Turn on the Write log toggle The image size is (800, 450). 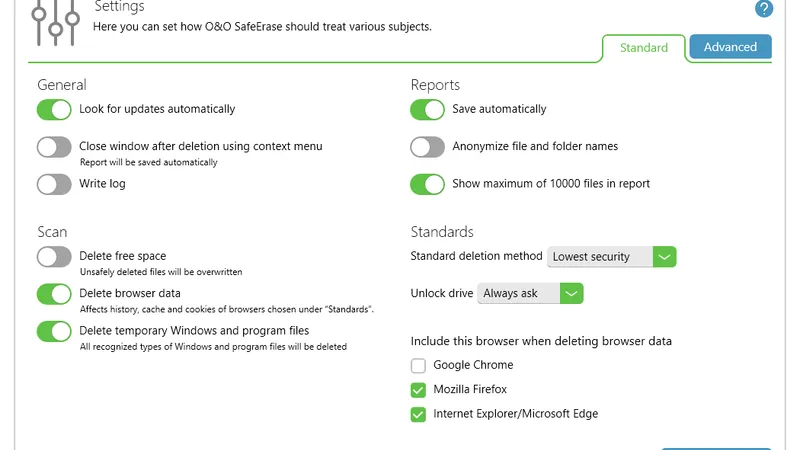pos(54,184)
